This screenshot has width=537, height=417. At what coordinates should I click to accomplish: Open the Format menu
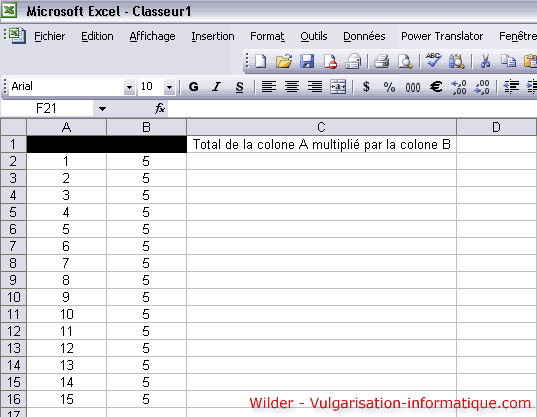pos(267,36)
